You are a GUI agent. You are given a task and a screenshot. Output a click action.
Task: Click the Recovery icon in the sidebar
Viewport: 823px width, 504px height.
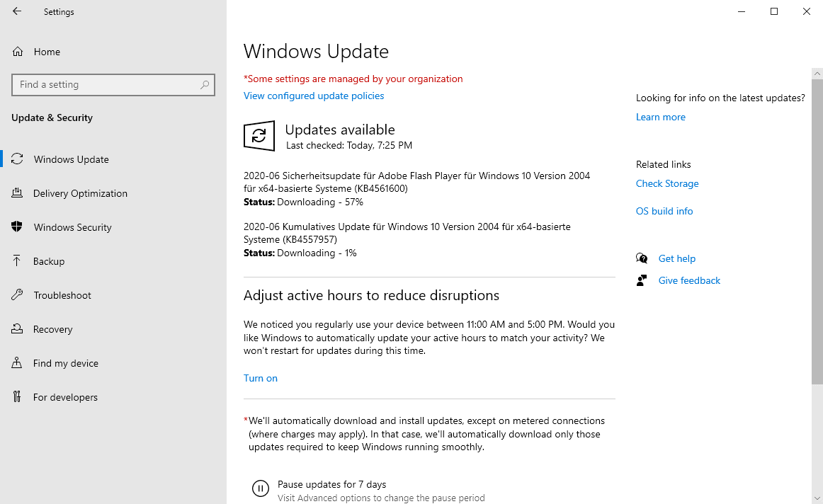[17, 328]
